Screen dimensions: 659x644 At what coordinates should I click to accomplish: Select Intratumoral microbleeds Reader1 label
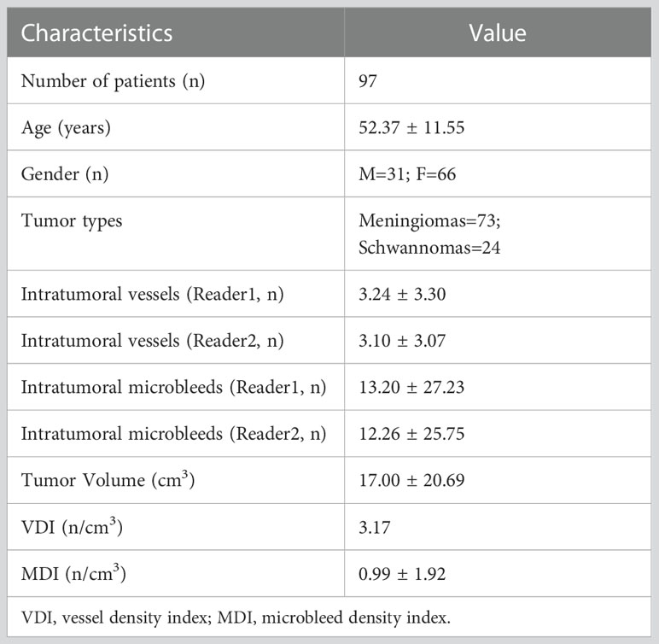click(173, 387)
